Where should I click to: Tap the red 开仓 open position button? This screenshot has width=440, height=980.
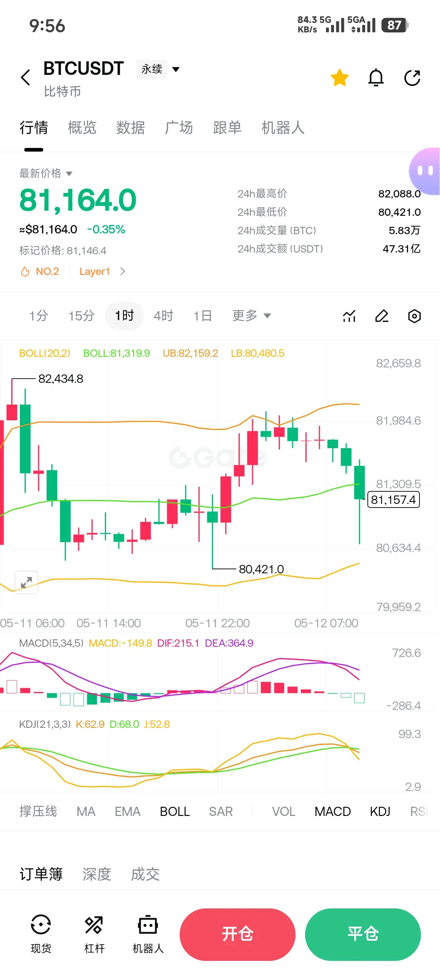click(x=238, y=934)
